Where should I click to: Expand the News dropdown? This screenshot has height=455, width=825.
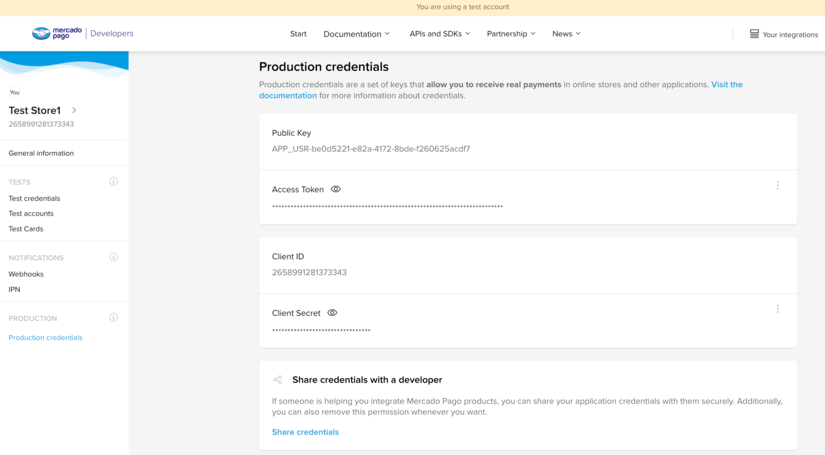click(x=566, y=34)
